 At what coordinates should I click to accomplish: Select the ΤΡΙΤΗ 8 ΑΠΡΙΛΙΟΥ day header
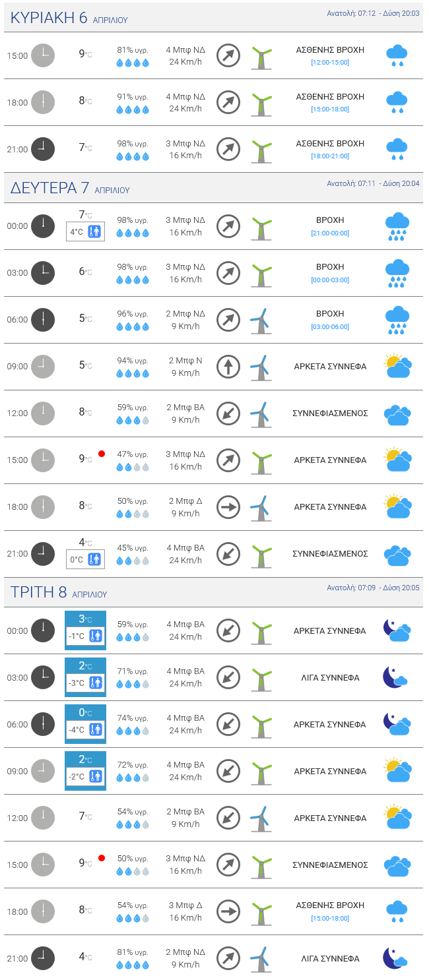point(59,592)
